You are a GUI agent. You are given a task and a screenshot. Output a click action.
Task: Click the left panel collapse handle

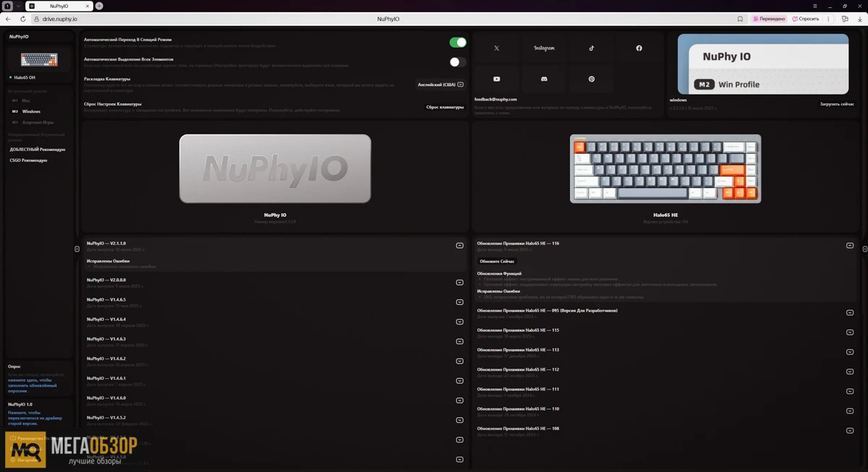[77, 249]
